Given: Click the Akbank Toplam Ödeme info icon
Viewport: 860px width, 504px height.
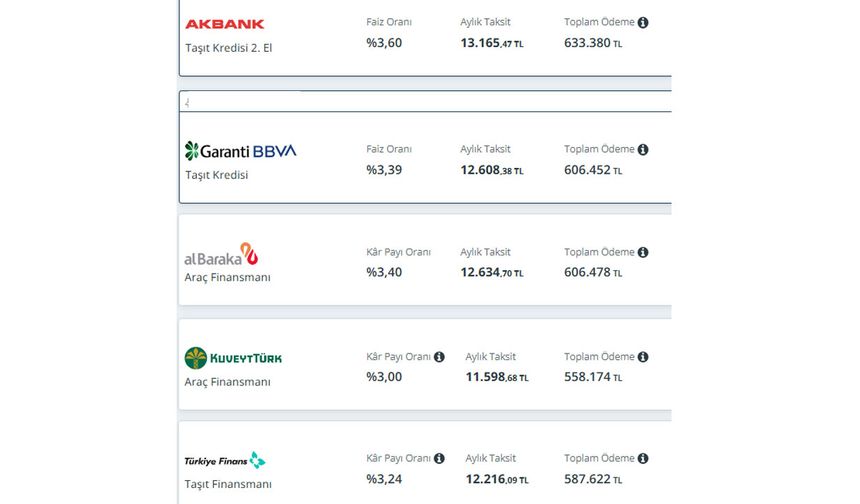Looking at the screenshot, I should pyautogui.click(x=643, y=22).
